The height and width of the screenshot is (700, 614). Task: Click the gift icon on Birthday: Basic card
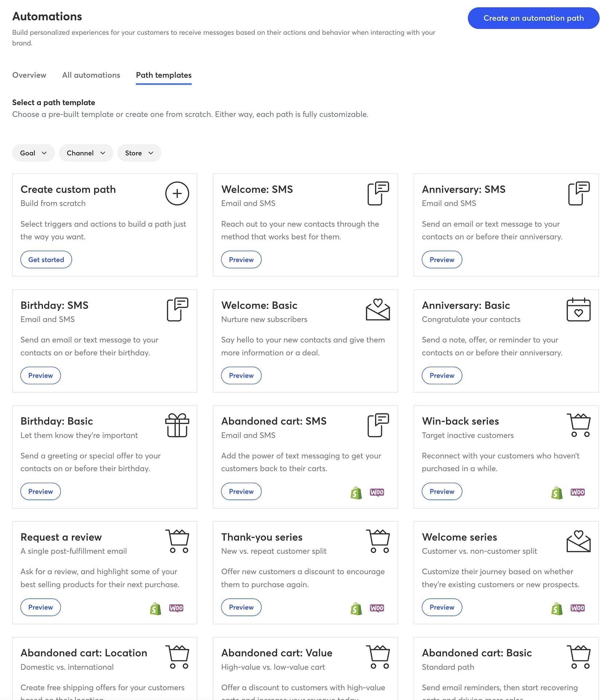177,426
